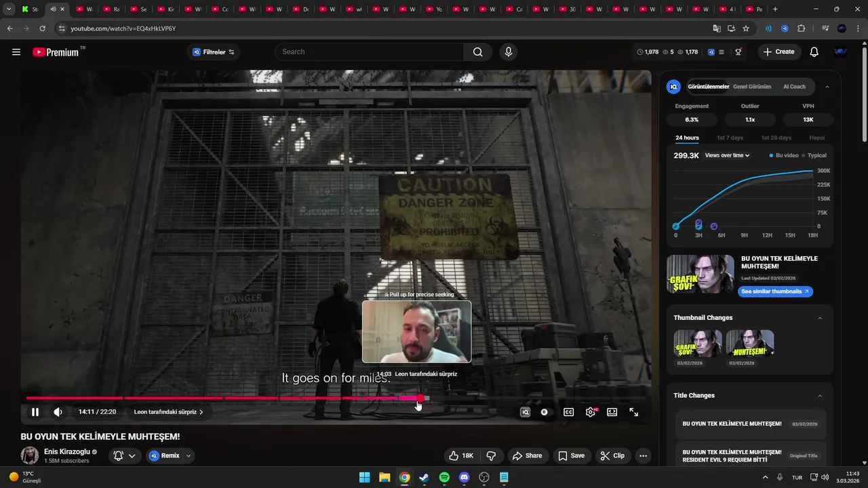Image resolution: width=868 pixels, height=488 pixels.
Task: Start voice search with the microphone
Action: click(x=509, y=52)
